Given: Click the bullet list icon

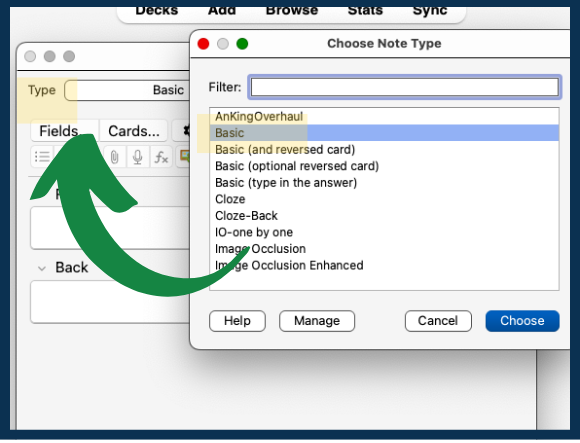Looking at the screenshot, I should pyautogui.click(x=42, y=156).
